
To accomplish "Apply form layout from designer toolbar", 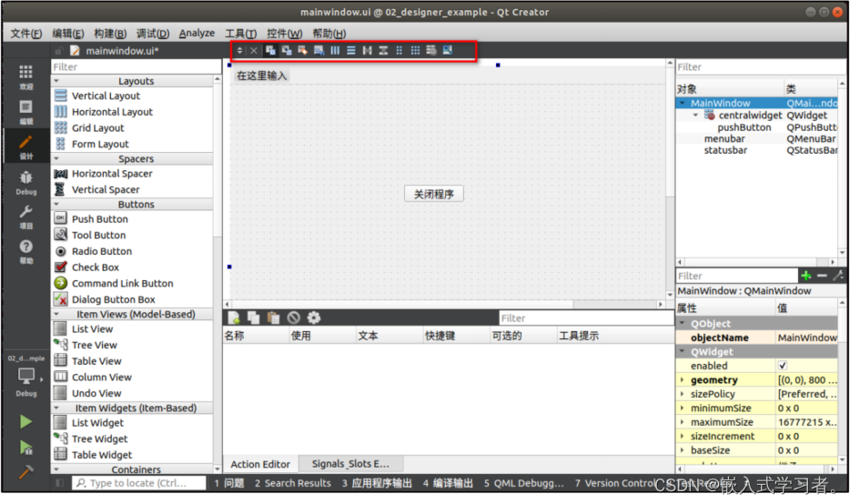I will tap(399, 50).
